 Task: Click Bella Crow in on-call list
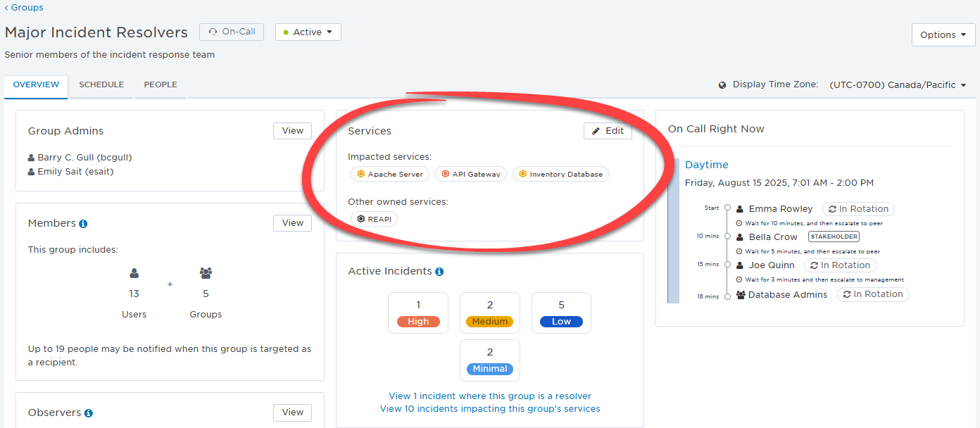(x=773, y=237)
